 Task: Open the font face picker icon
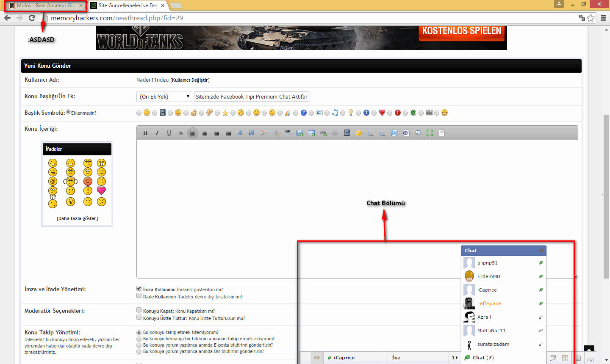(x=240, y=133)
